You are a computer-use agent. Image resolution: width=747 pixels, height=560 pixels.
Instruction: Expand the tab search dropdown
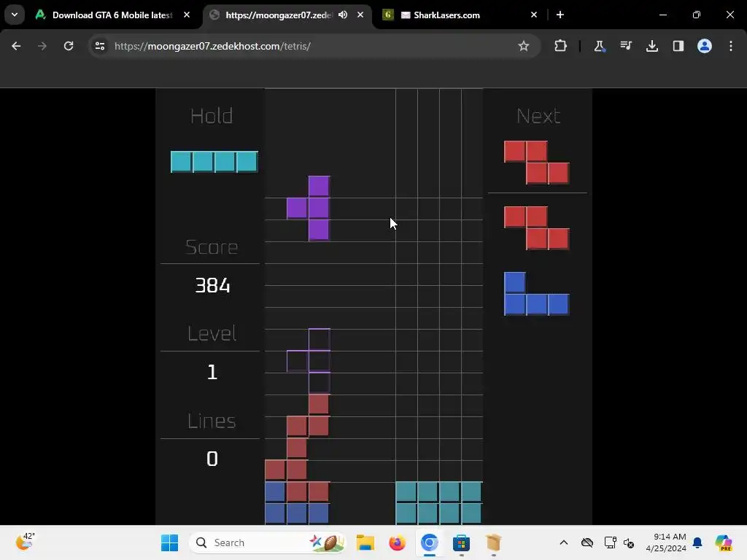point(15,15)
